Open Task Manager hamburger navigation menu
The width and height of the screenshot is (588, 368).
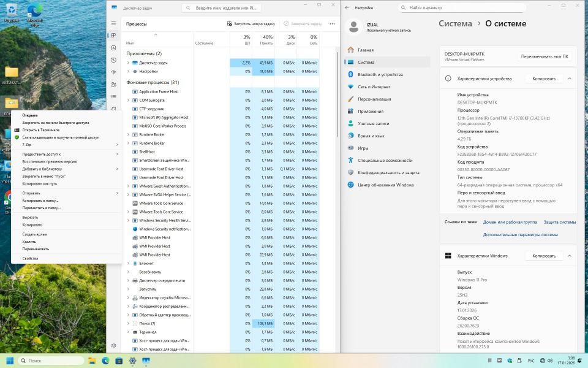[x=113, y=23]
